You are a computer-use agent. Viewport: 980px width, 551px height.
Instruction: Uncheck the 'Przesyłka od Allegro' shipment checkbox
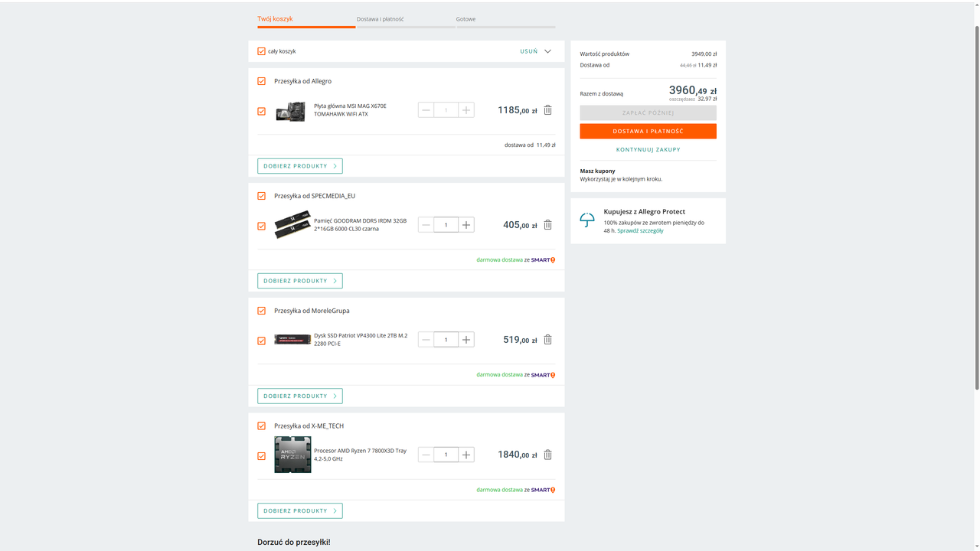point(261,81)
